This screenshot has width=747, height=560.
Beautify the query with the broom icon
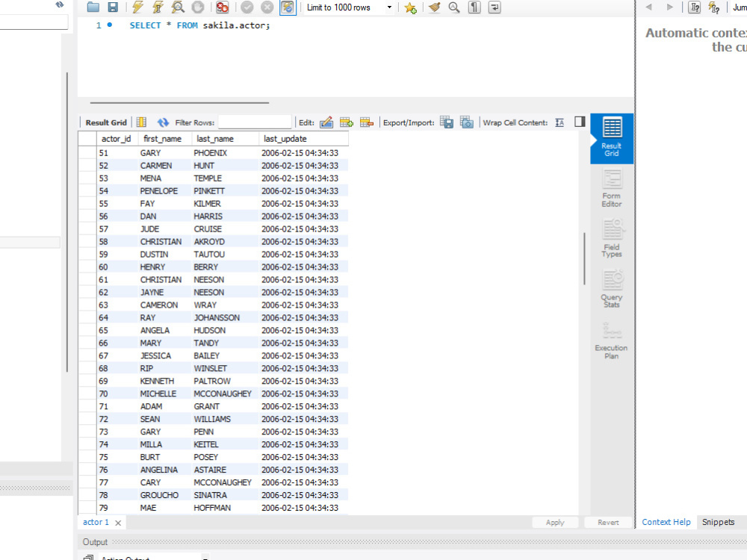pos(434,7)
